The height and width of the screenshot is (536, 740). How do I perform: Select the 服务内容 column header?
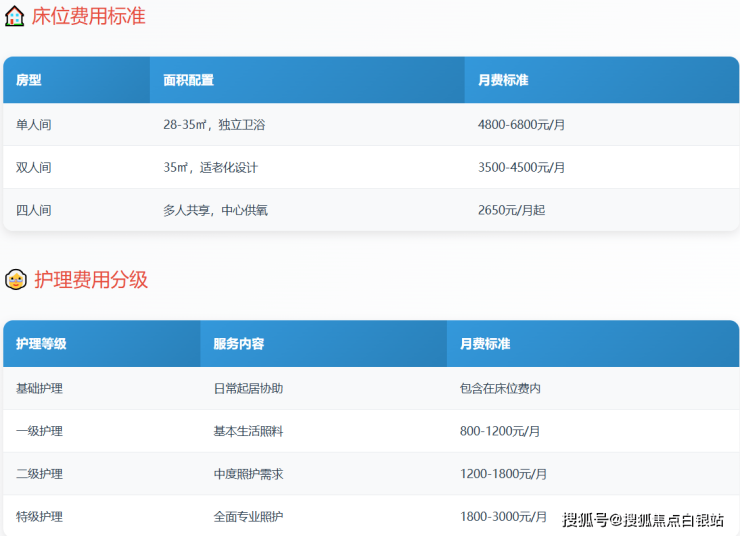tap(238, 344)
